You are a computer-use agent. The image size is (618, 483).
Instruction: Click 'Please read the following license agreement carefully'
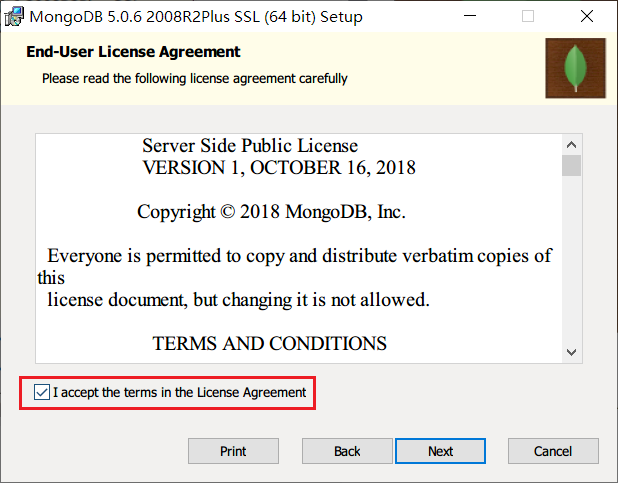[195, 78]
